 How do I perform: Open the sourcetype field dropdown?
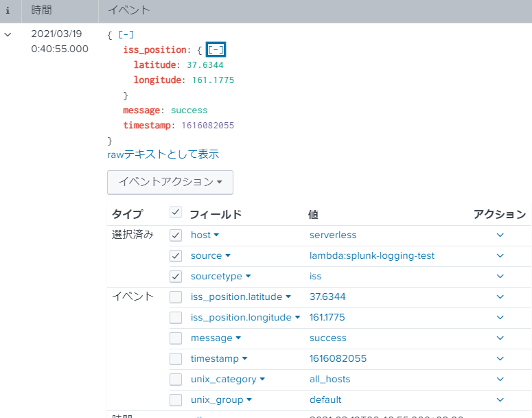(220, 277)
